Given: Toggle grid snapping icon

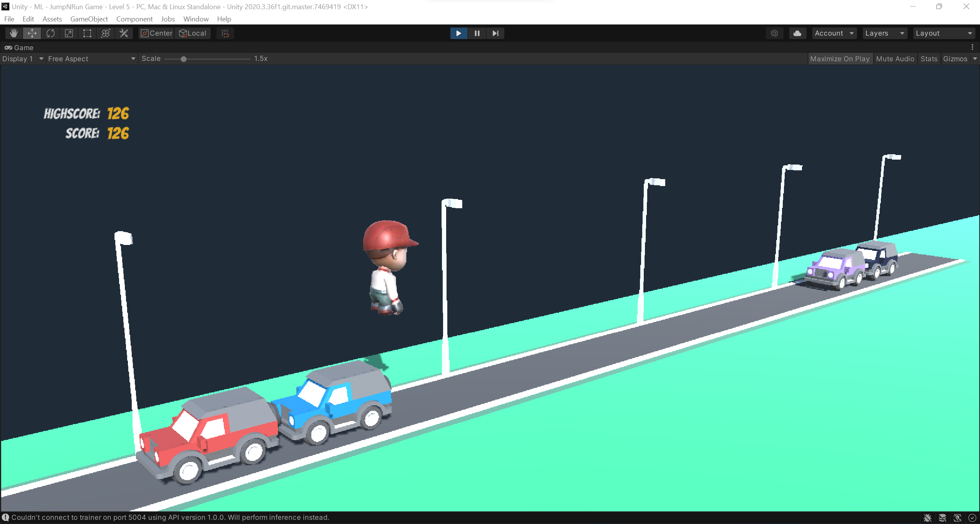Looking at the screenshot, I should pos(225,33).
